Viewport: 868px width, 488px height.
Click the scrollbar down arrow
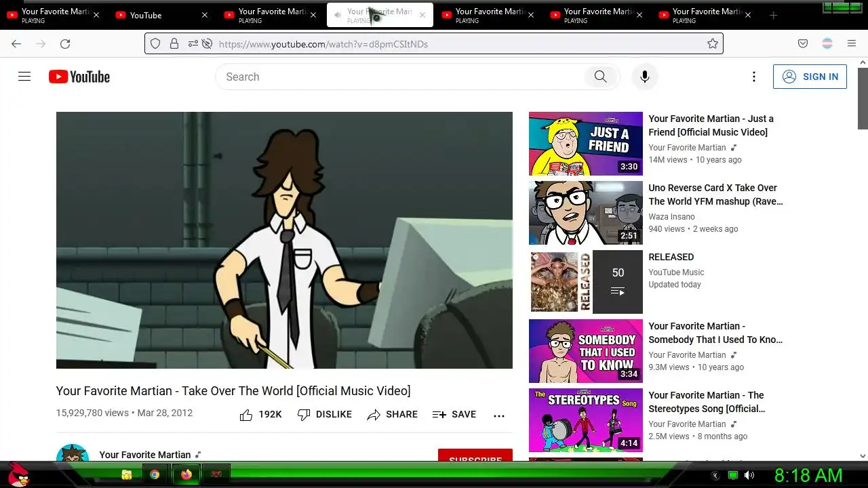click(863, 456)
